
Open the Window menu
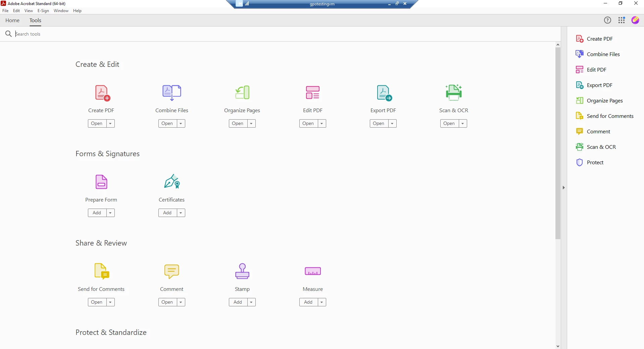click(61, 11)
